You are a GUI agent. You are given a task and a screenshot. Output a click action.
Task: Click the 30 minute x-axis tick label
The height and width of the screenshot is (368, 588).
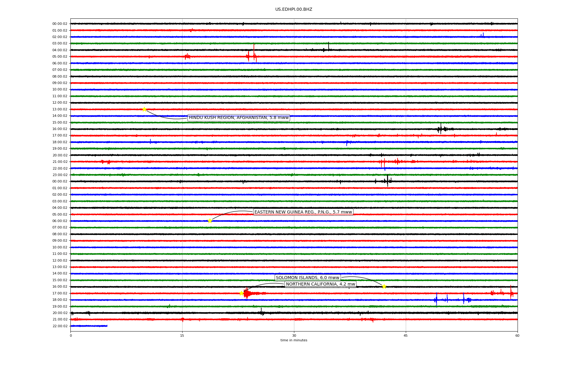(x=294, y=335)
